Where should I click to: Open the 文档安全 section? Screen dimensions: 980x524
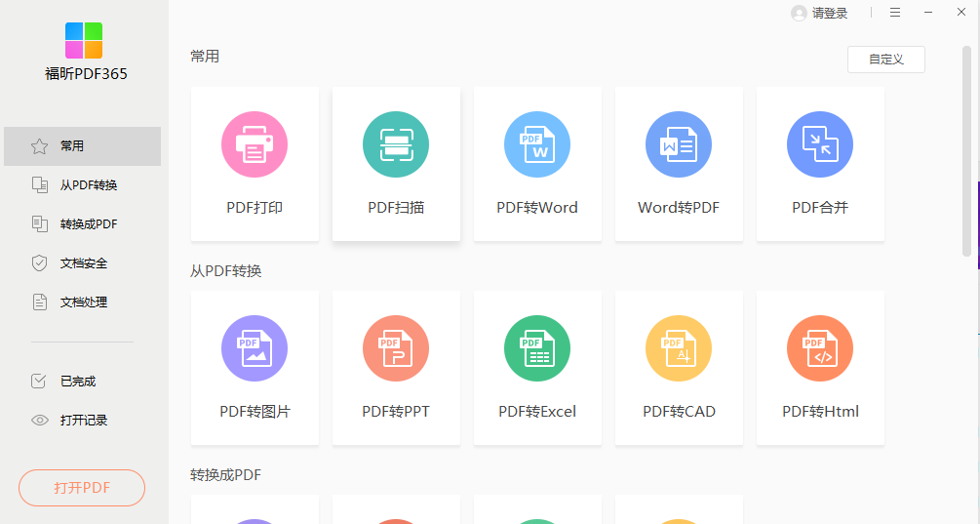click(x=82, y=263)
